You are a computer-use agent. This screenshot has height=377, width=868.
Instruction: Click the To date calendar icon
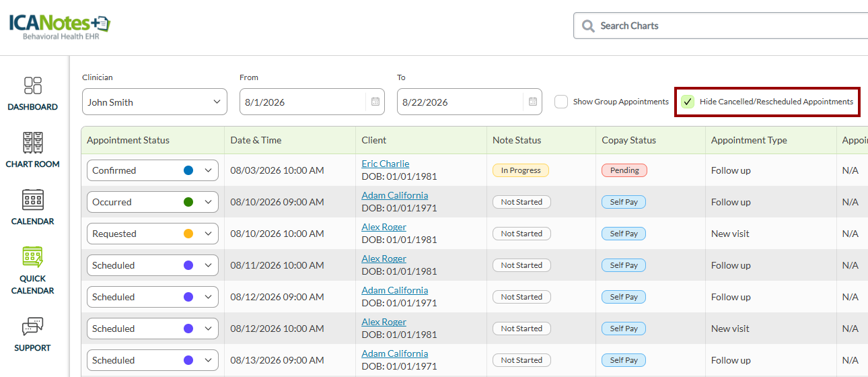[533, 102]
